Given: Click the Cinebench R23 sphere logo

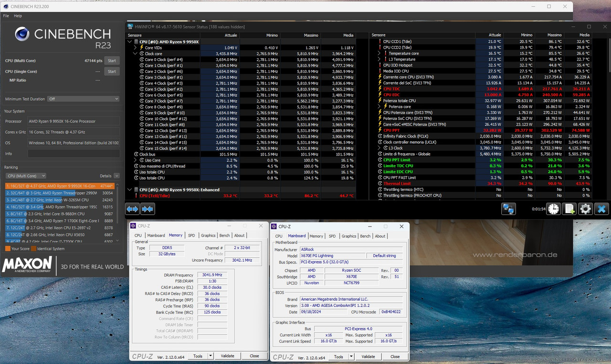Looking at the screenshot, I should [23, 34].
